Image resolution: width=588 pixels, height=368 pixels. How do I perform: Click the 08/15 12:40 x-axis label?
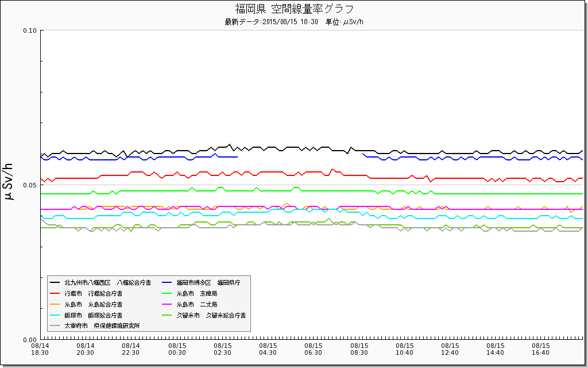pos(450,349)
